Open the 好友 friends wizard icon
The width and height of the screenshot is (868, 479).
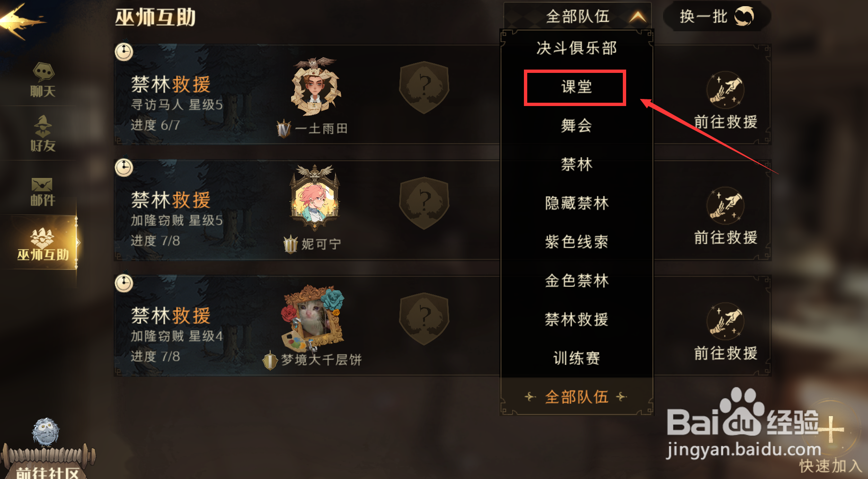[x=43, y=126]
